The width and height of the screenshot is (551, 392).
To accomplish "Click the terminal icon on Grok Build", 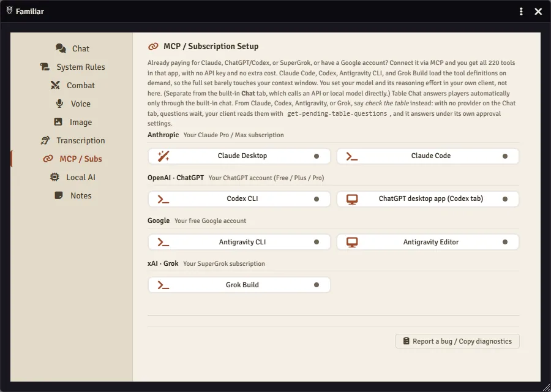I will 163,285.
